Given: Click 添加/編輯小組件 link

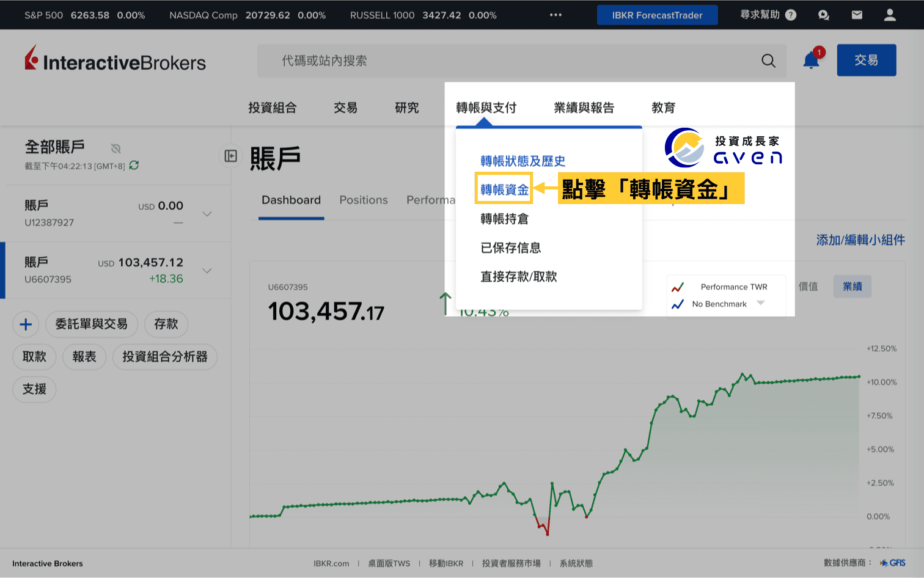Looking at the screenshot, I should point(860,240).
